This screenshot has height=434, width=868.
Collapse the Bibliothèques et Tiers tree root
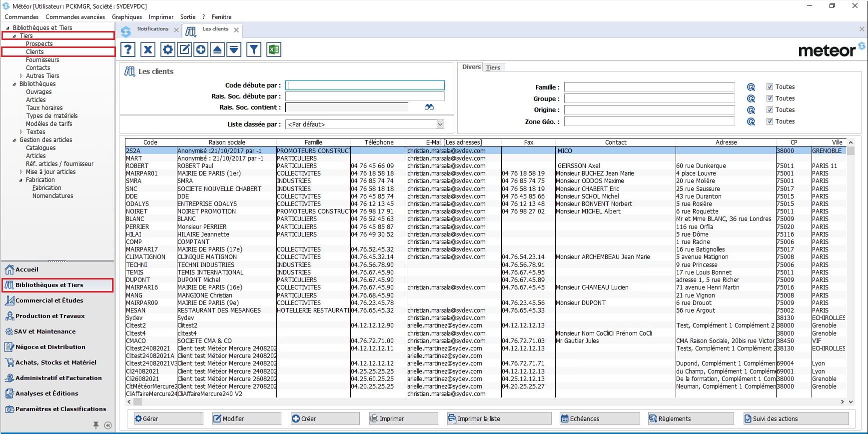point(7,28)
